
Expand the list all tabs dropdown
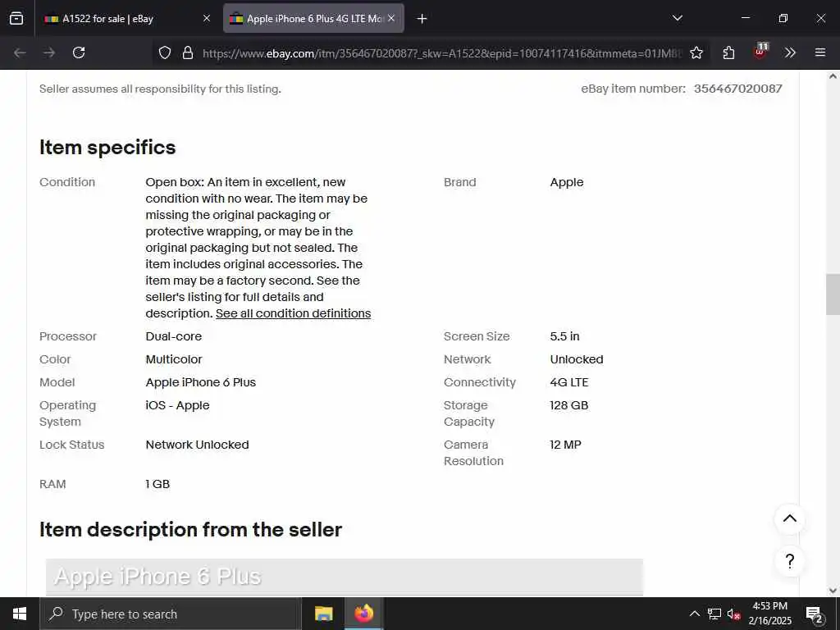tap(678, 18)
